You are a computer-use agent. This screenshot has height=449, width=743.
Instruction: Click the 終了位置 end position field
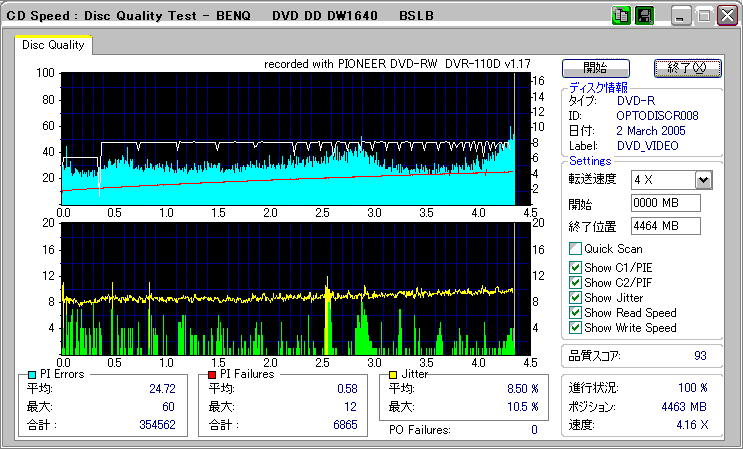pos(665,225)
